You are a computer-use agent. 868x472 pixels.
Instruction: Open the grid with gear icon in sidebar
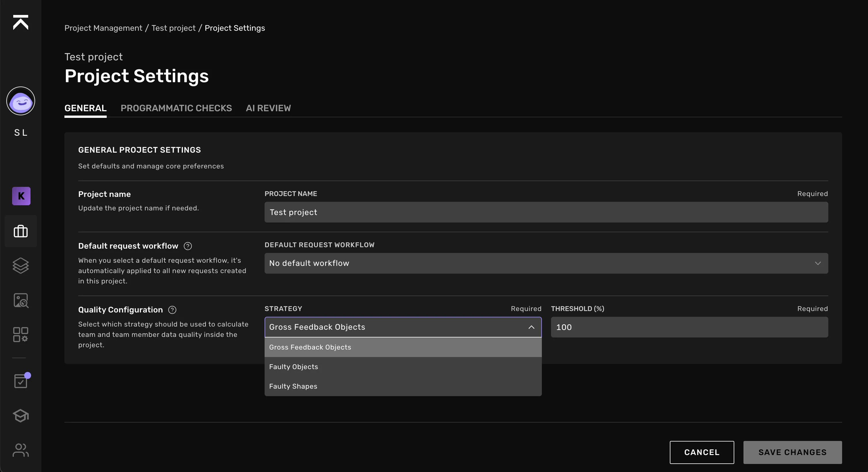[20, 335]
